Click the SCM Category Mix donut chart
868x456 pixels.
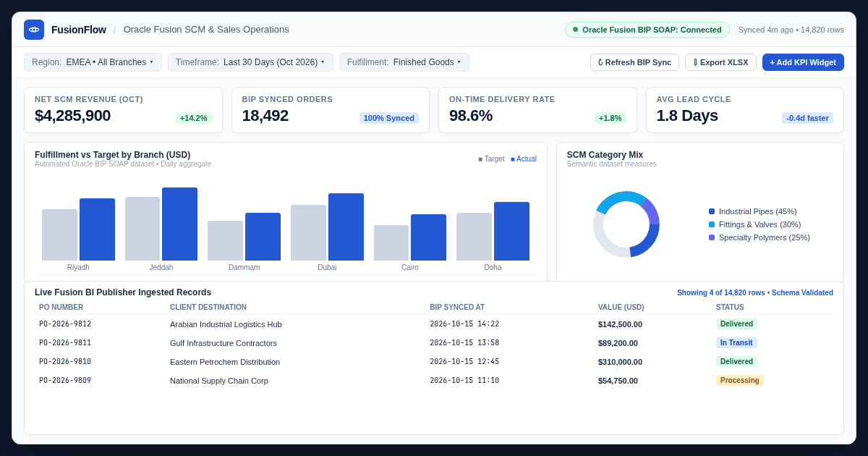(626, 224)
